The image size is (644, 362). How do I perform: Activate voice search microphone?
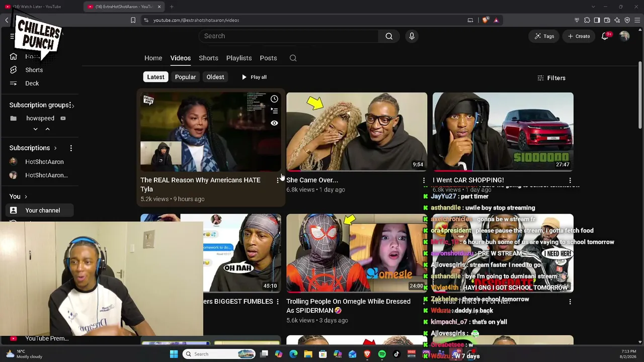tap(412, 36)
